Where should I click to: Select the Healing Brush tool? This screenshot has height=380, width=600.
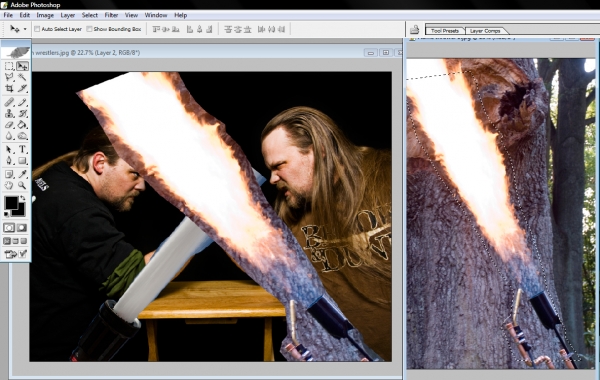9,102
